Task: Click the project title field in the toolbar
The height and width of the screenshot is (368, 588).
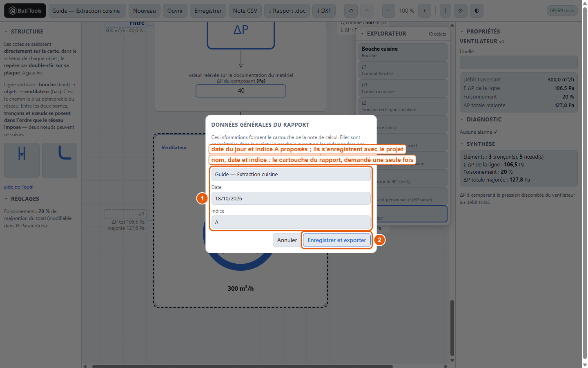Action: pyautogui.click(x=87, y=11)
